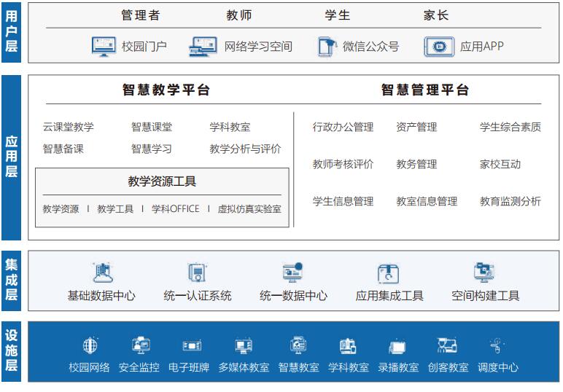Click the 教育监测分析 entry

coord(510,201)
